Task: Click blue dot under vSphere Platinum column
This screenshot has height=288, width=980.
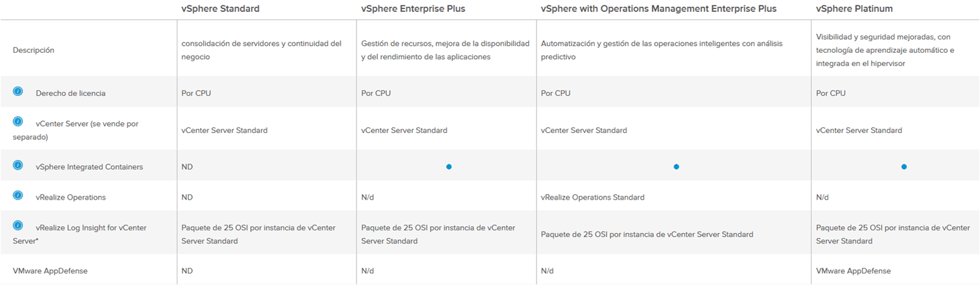Action: (903, 167)
